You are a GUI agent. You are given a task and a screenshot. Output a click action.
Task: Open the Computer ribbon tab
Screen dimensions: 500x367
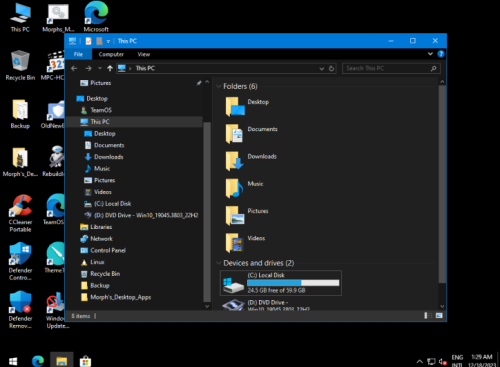tap(111, 54)
